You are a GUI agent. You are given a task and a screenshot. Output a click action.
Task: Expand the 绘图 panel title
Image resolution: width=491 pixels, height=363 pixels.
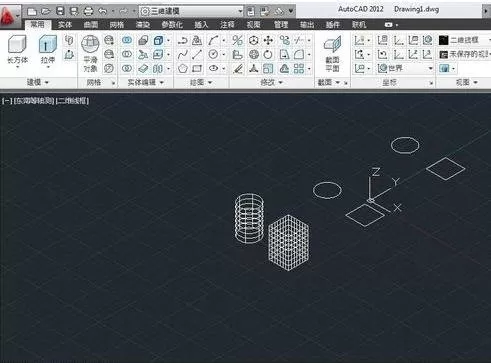[201, 82]
